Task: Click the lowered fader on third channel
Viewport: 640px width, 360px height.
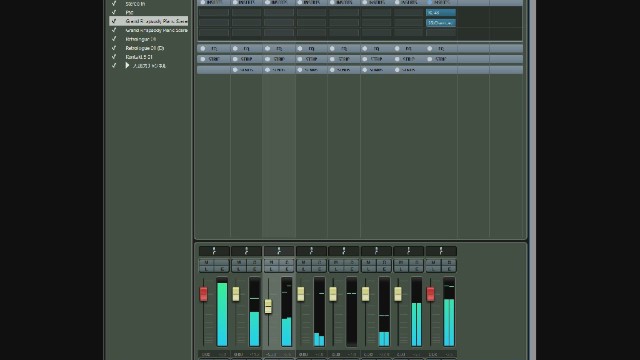Action: point(268,306)
